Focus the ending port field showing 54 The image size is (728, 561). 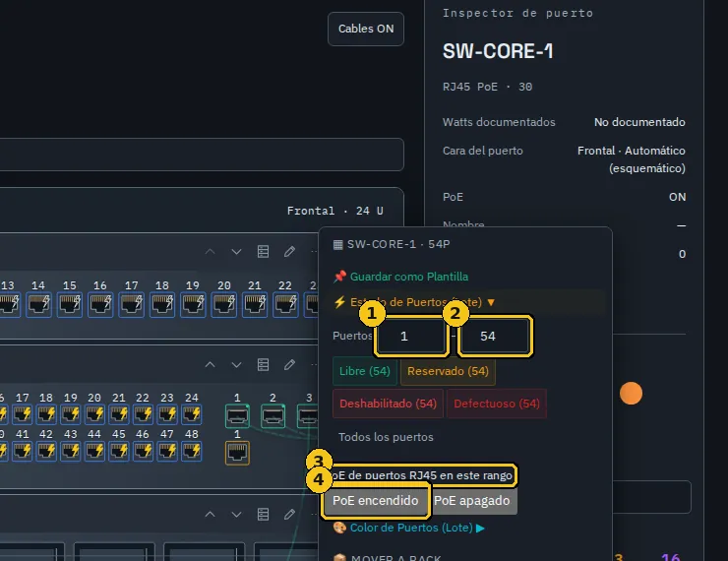[x=495, y=337]
